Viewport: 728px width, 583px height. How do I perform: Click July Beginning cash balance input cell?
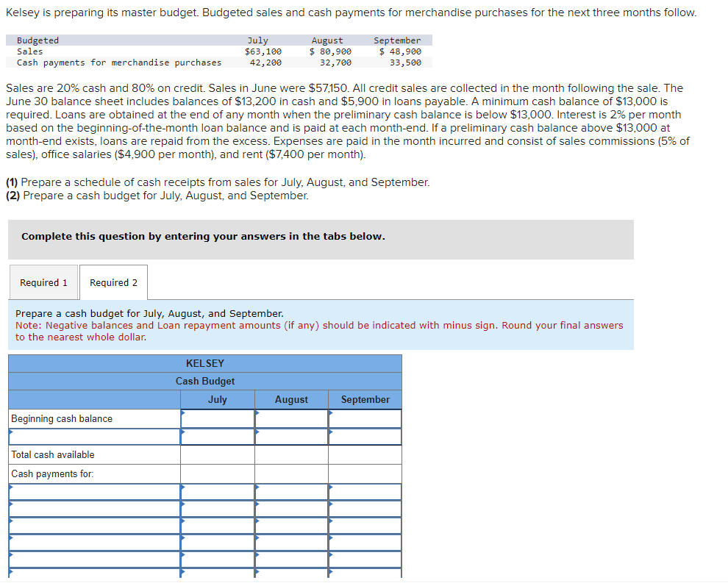(x=217, y=418)
